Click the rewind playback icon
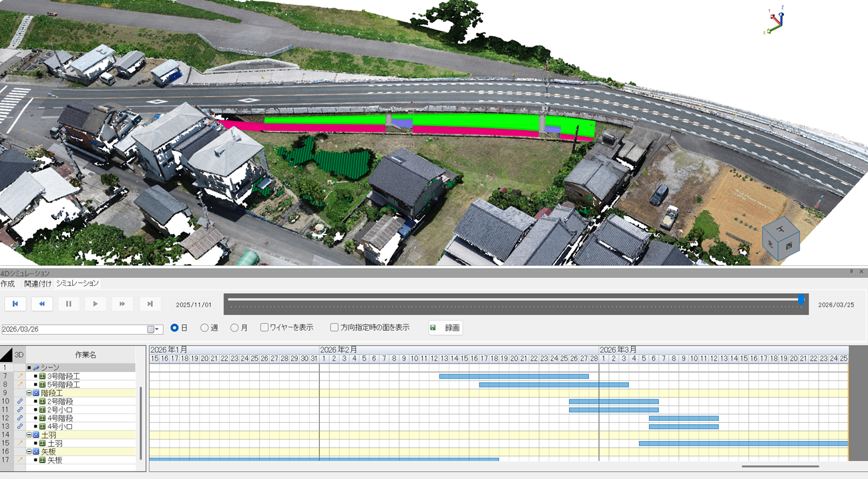The height and width of the screenshot is (479, 868). coord(42,304)
